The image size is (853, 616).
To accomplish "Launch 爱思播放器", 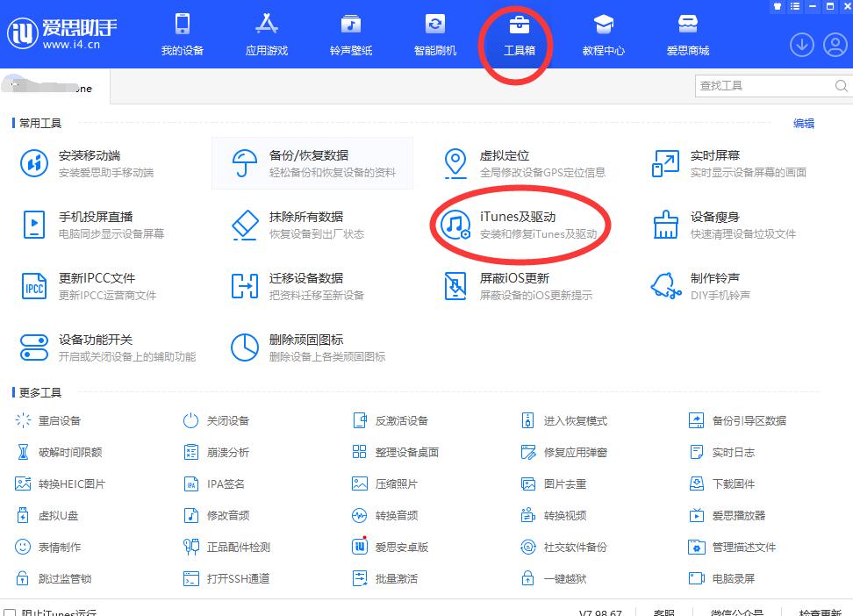I will (728, 515).
